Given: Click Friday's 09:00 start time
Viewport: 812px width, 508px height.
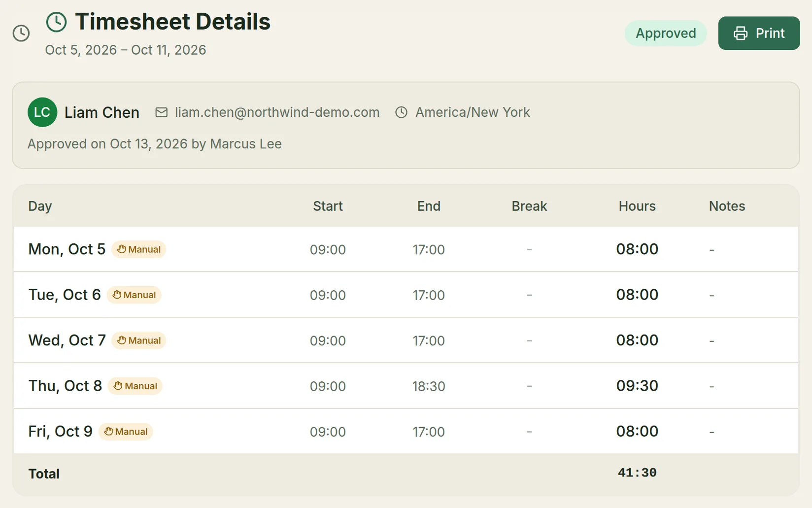Looking at the screenshot, I should 328,432.
